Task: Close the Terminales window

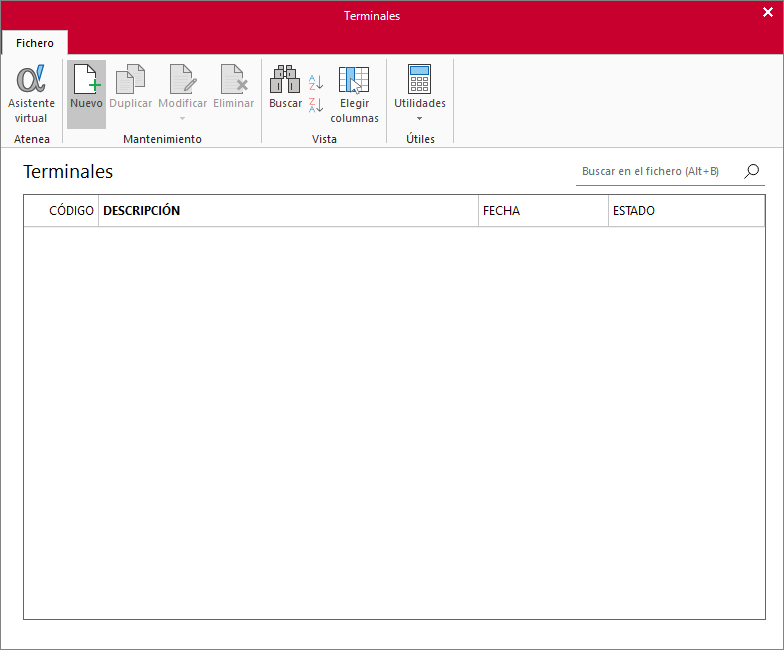Action: coord(768,12)
